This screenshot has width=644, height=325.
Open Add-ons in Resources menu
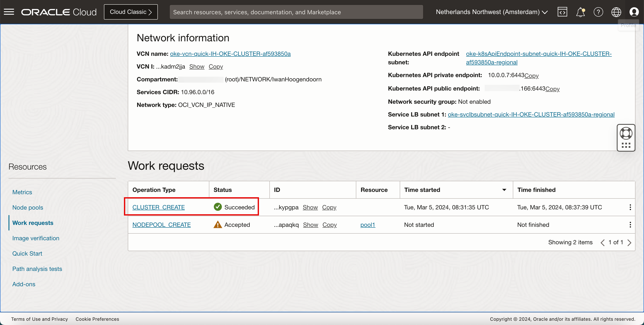(24, 284)
